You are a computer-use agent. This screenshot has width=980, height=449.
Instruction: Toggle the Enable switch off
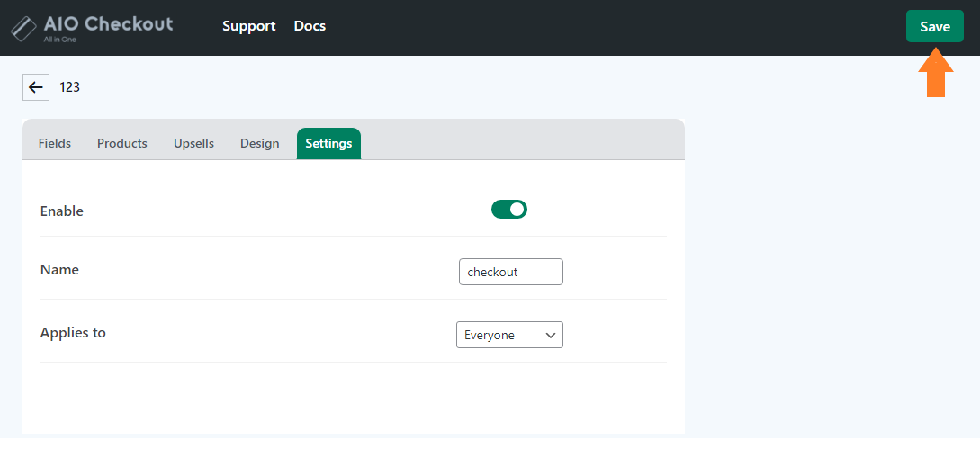[x=509, y=210]
